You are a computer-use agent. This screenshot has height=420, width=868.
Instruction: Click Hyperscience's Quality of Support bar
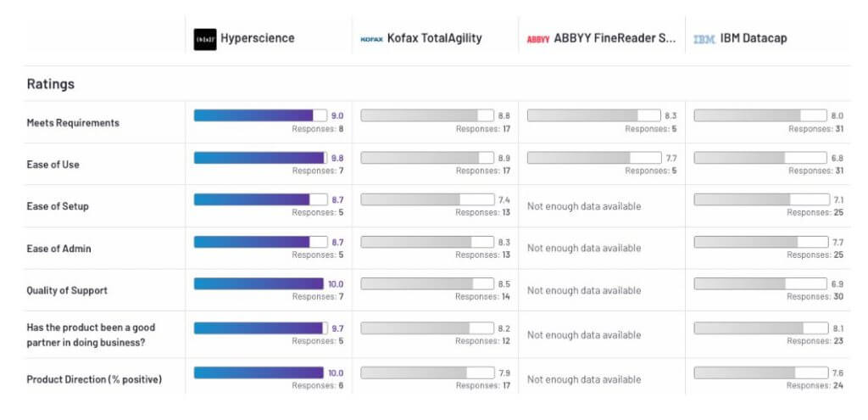[x=259, y=283]
